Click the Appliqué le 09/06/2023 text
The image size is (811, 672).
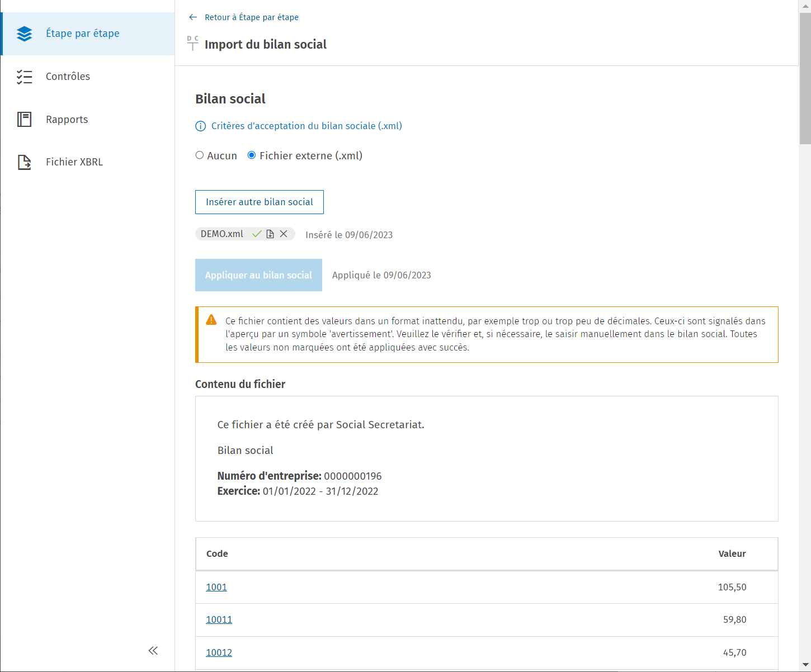[x=381, y=275]
